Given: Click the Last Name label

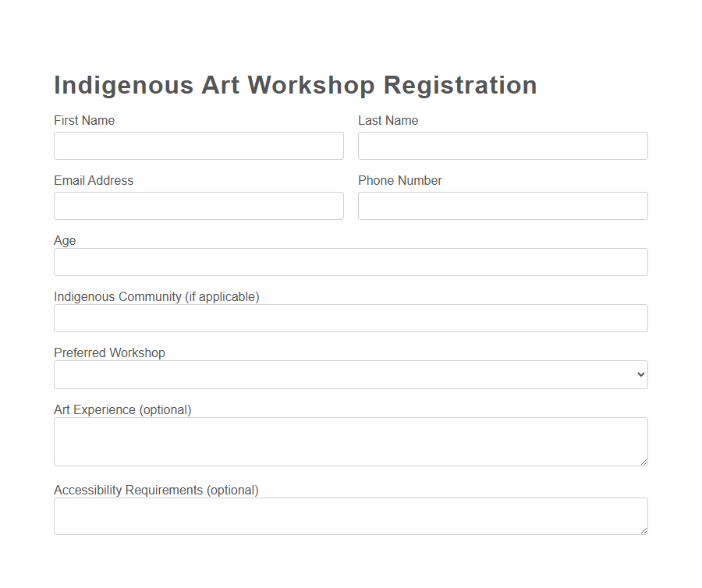Looking at the screenshot, I should (388, 120).
